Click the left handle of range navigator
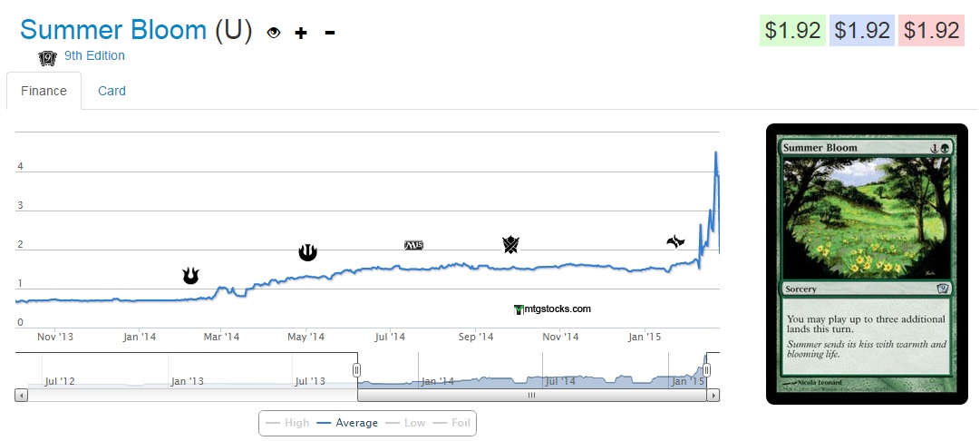This screenshot has height=441, width=980. point(357,370)
